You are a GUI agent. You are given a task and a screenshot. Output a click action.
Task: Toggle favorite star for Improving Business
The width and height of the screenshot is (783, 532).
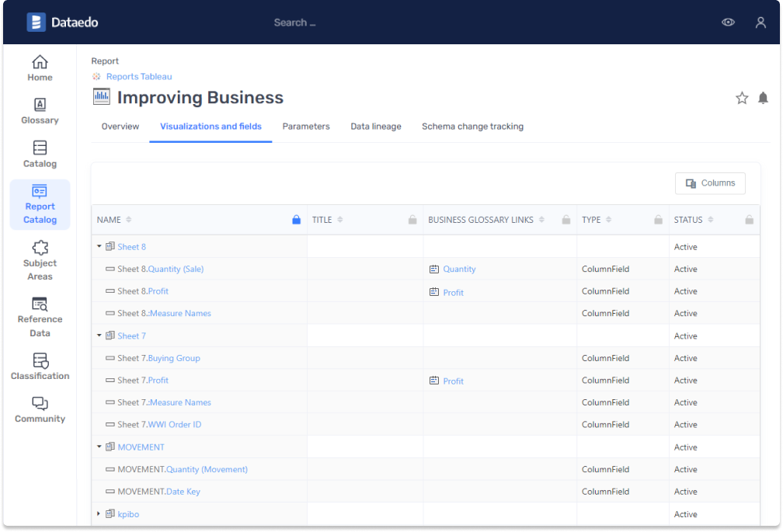pos(742,98)
